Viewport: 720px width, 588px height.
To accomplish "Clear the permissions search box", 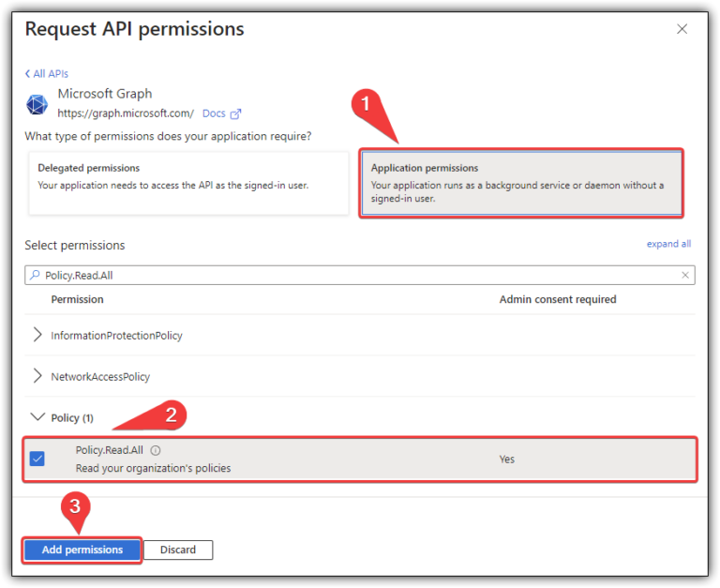I will 685,275.
